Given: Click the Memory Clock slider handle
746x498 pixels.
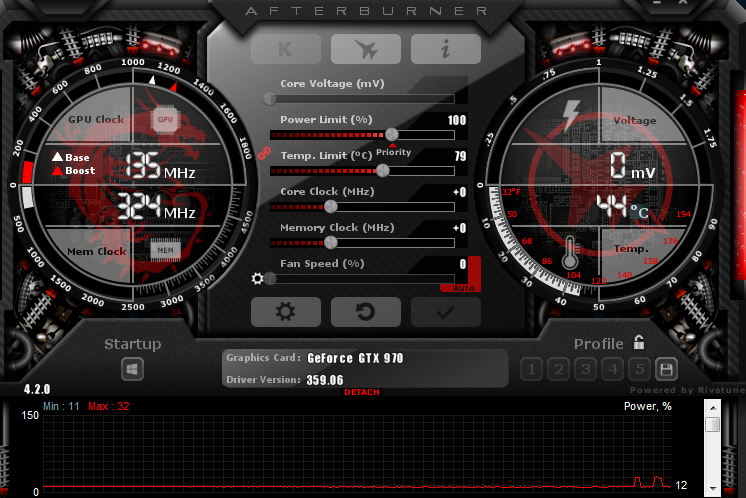Looking at the screenshot, I should tap(331, 243).
